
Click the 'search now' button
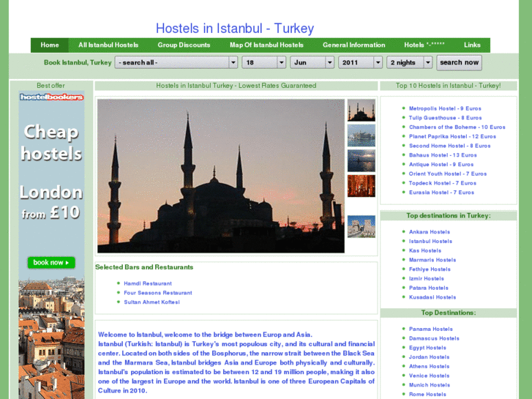[x=459, y=63]
